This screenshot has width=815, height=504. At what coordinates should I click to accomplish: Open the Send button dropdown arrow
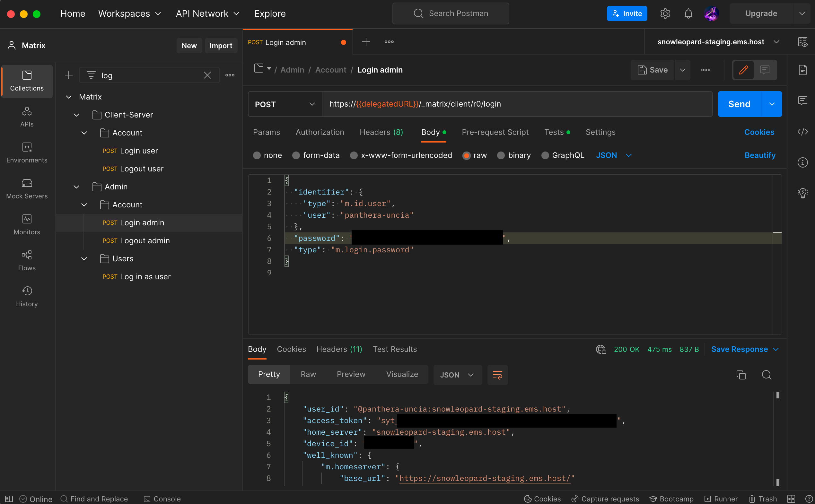pos(772,104)
